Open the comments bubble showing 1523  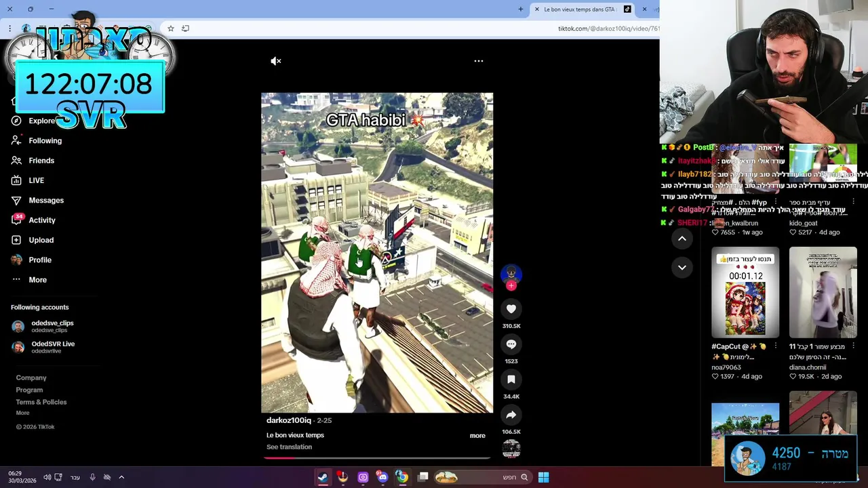[x=511, y=344]
